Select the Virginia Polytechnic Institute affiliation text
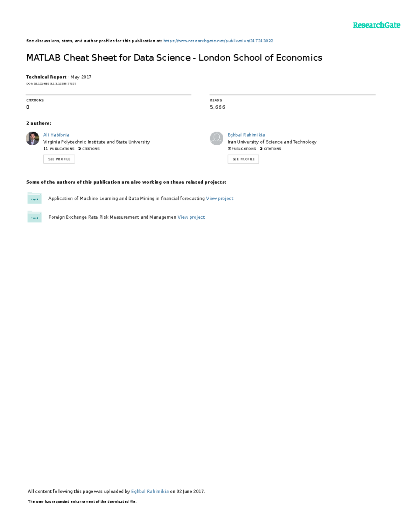This screenshot has width=420, height=514. click(x=96, y=142)
